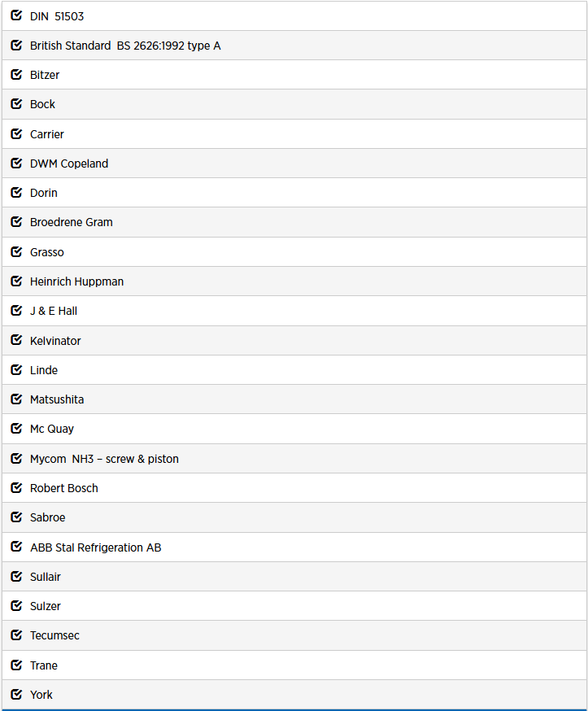Viewport: 588px width, 711px height.
Task: Select the British Standard BS 2626:1992 row
Action: tap(294, 46)
